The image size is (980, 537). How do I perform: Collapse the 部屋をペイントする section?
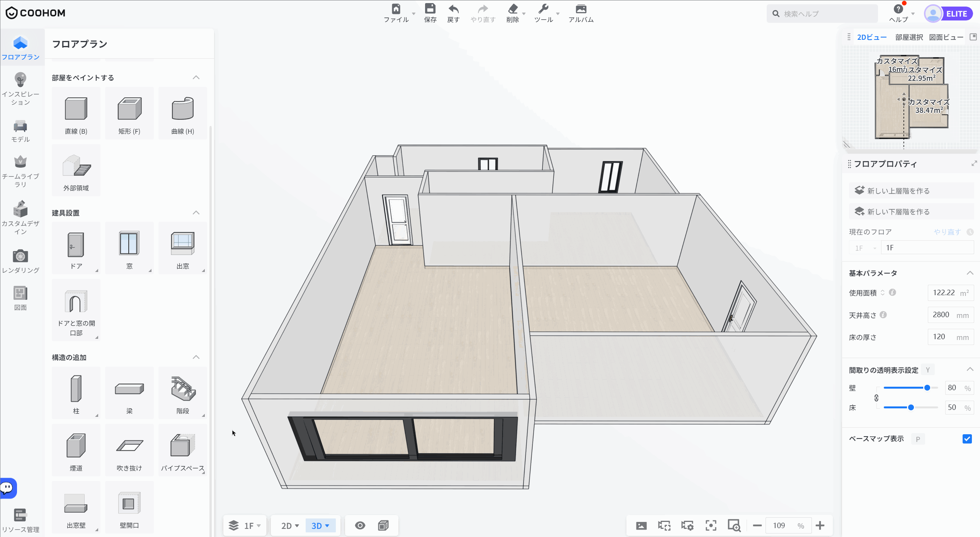(x=196, y=78)
